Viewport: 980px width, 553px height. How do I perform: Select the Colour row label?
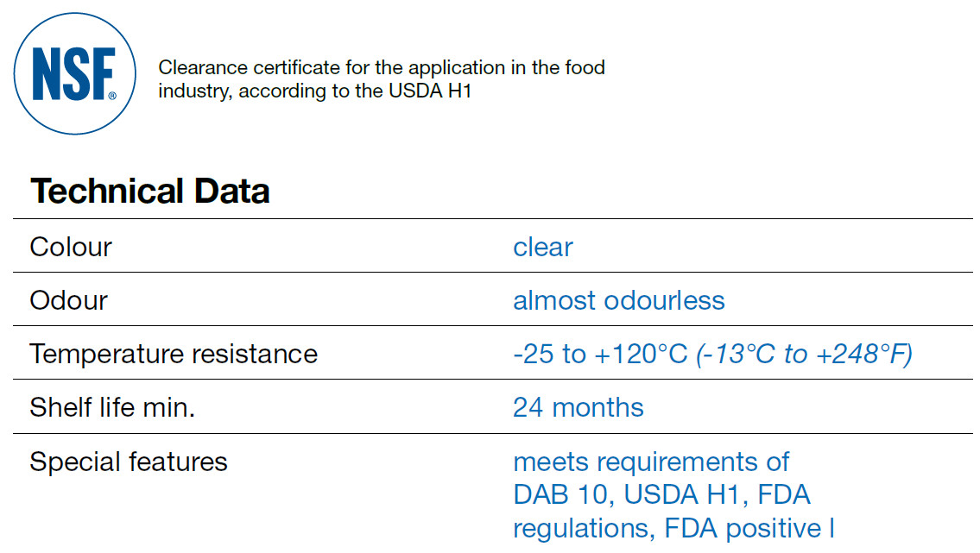(71, 248)
